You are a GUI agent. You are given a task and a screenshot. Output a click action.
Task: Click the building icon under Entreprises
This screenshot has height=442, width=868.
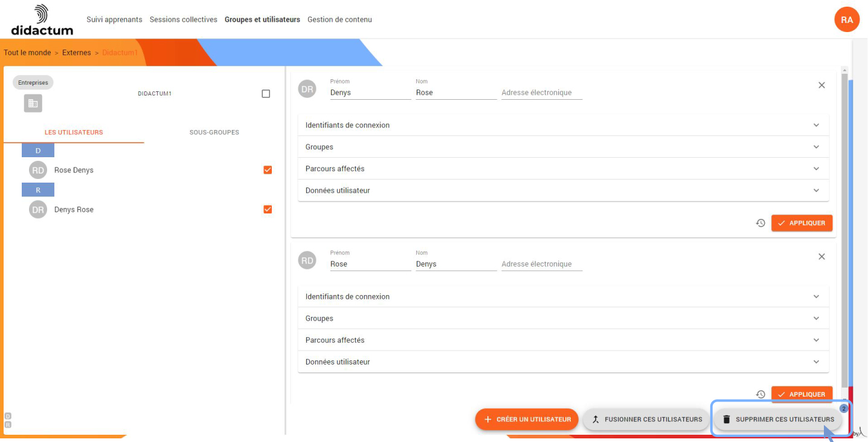click(x=33, y=103)
